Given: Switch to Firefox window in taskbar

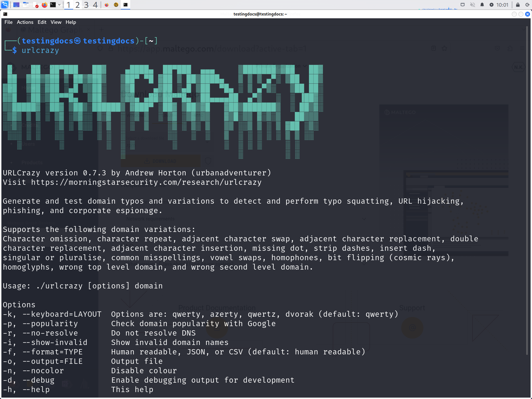Looking at the screenshot, I should pos(106,5).
